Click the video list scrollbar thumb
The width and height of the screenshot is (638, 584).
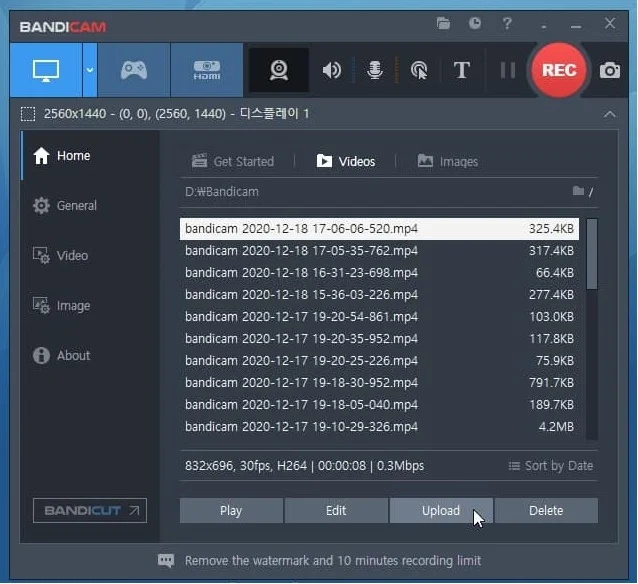point(592,254)
